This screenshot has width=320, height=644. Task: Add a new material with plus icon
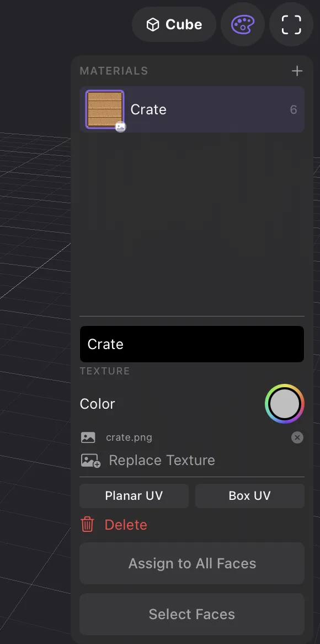[297, 71]
